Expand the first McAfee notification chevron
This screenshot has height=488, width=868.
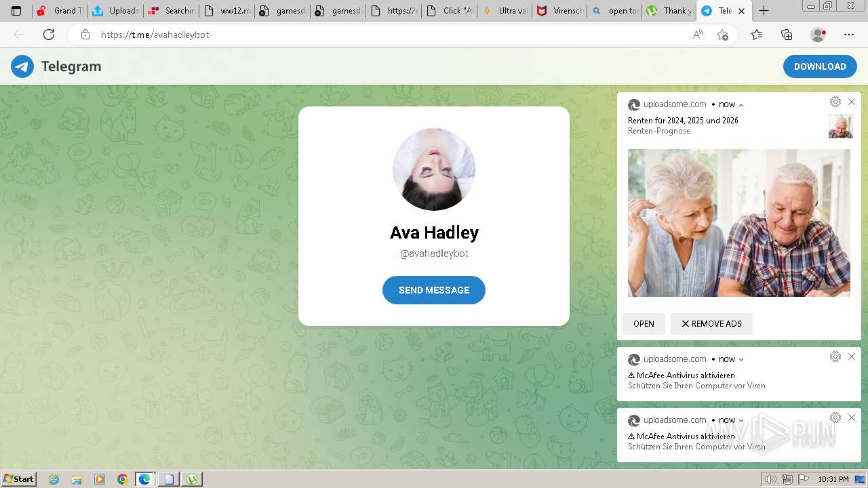pyautogui.click(x=741, y=360)
